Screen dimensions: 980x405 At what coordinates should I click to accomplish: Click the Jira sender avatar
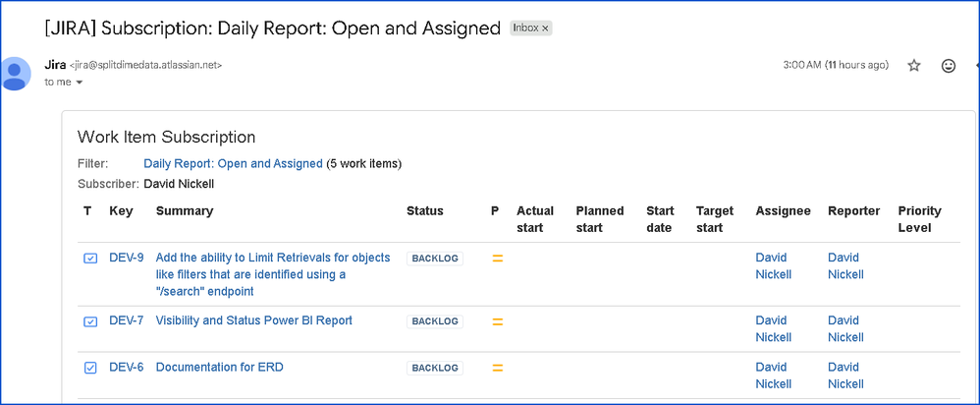pyautogui.click(x=16, y=73)
